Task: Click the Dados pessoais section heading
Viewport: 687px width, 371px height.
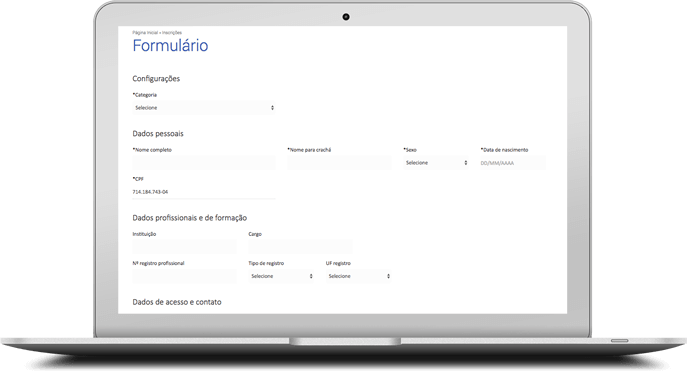Action: coord(158,134)
